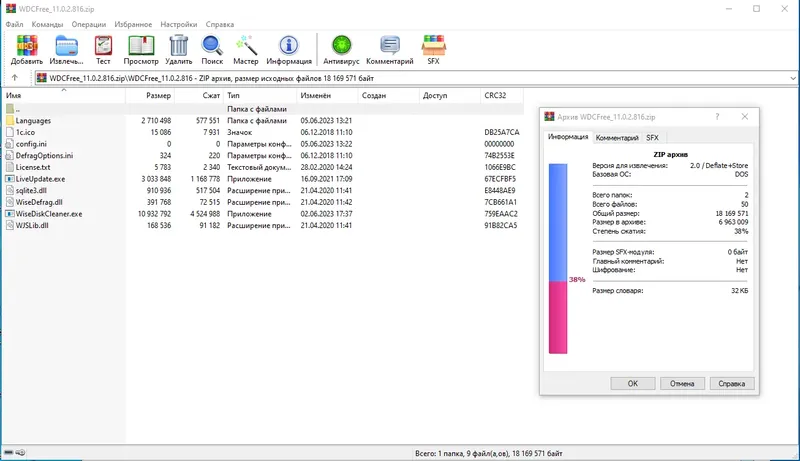Click the License.txt file icon

coord(10,167)
